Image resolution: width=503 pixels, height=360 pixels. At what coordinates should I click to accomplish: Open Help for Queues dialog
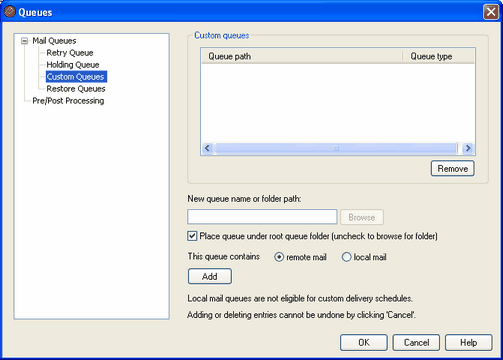point(469,343)
